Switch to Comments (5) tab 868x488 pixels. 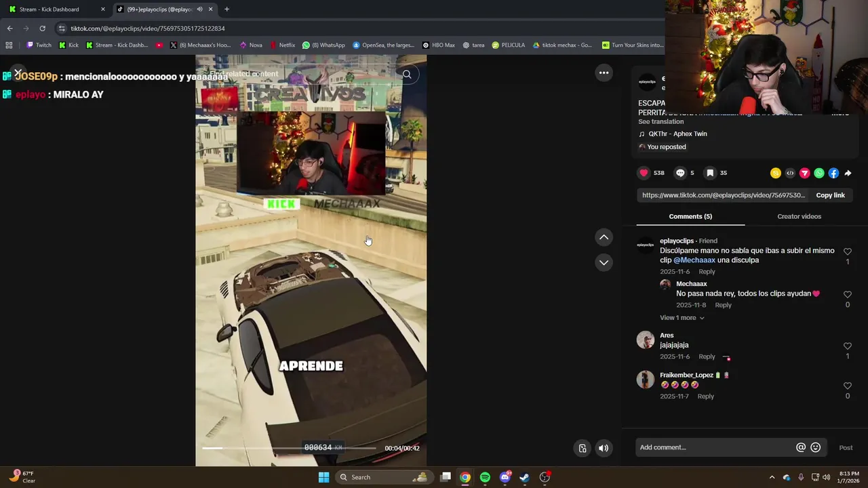pyautogui.click(x=690, y=216)
